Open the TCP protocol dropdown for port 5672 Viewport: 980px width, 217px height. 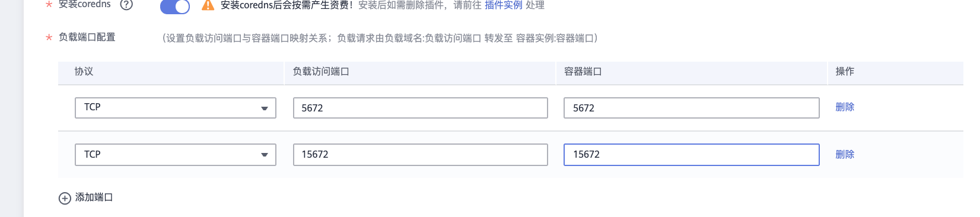(176, 108)
